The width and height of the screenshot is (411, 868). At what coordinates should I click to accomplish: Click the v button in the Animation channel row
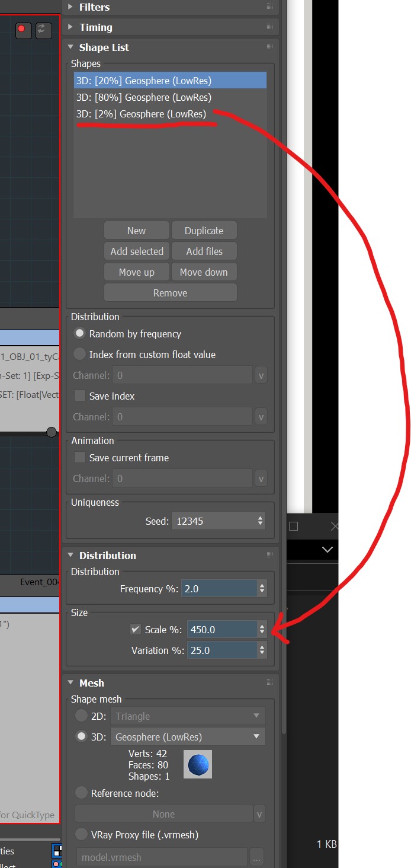click(x=261, y=478)
